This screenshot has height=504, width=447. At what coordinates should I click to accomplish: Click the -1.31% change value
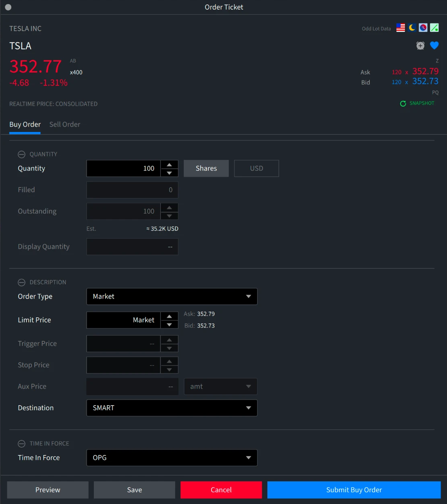pyautogui.click(x=54, y=83)
